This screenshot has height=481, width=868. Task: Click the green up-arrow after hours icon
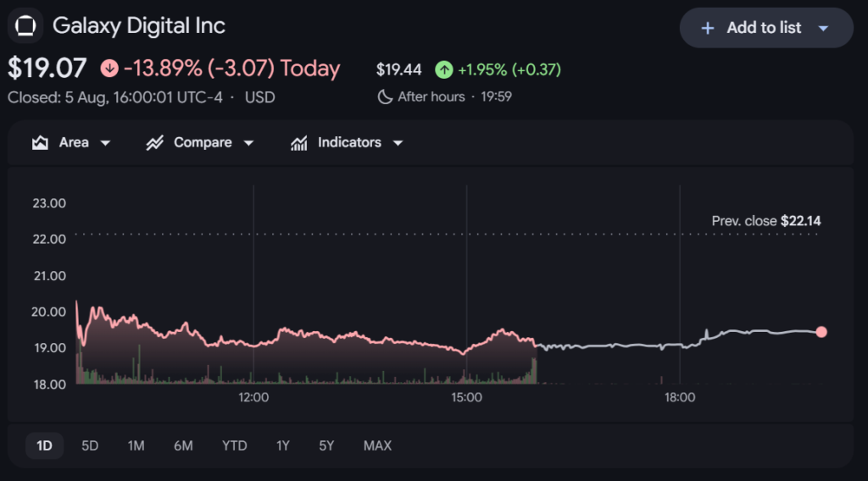[x=443, y=69]
